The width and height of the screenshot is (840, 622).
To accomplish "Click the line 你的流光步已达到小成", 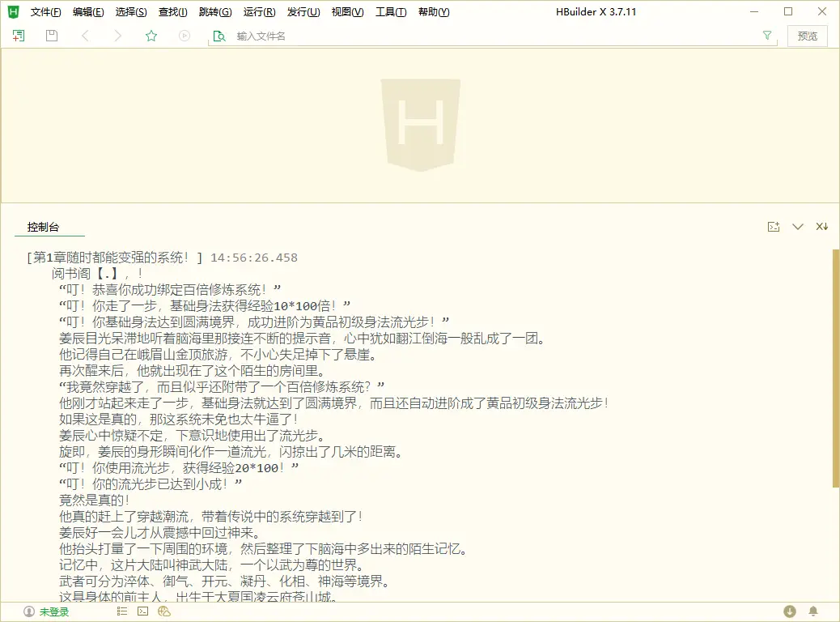I will [151, 484].
